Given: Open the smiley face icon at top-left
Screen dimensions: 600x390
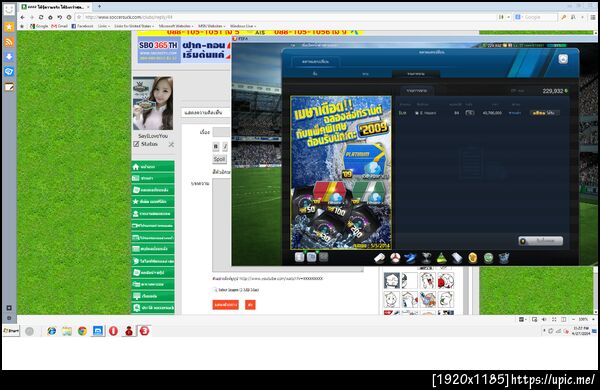Looking at the screenshot, I should [9, 10].
